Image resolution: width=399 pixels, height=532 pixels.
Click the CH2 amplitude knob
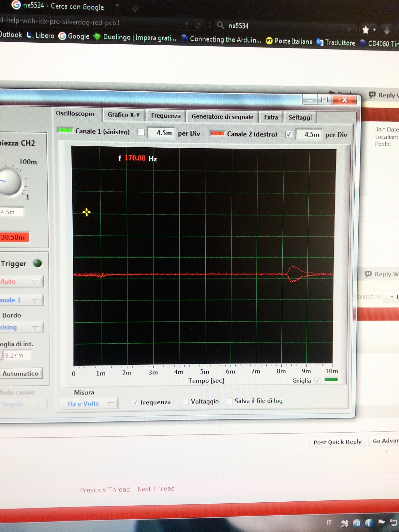[x=10, y=182]
